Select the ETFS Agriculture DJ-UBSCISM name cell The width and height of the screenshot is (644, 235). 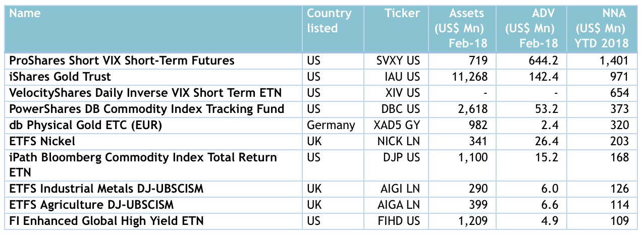click(91, 205)
